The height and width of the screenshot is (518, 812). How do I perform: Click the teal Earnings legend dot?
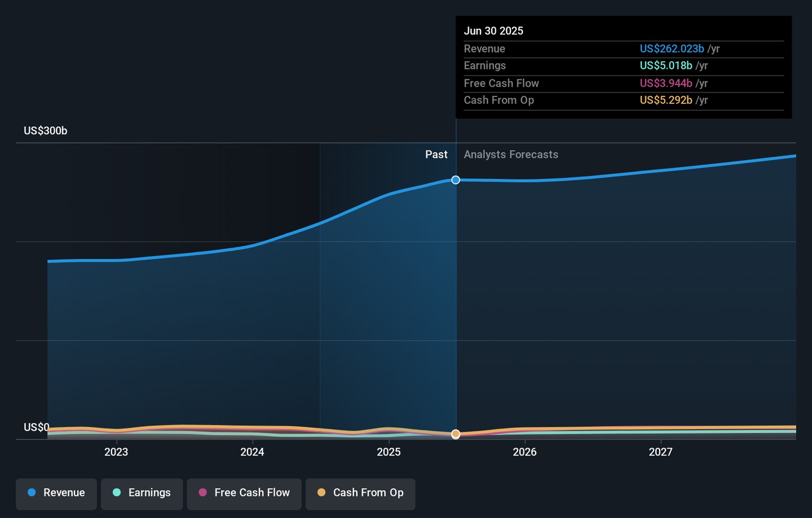click(117, 493)
